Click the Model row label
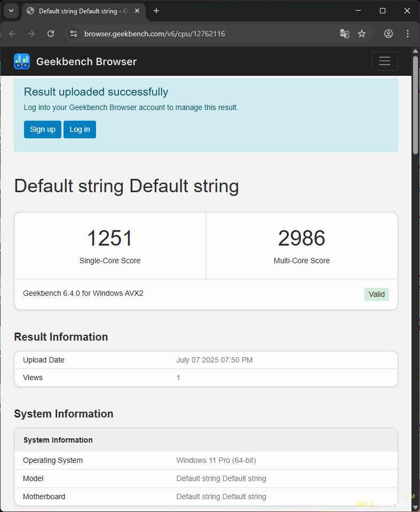Image resolution: width=420 pixels, height=512 pixels. coord(33,478)
